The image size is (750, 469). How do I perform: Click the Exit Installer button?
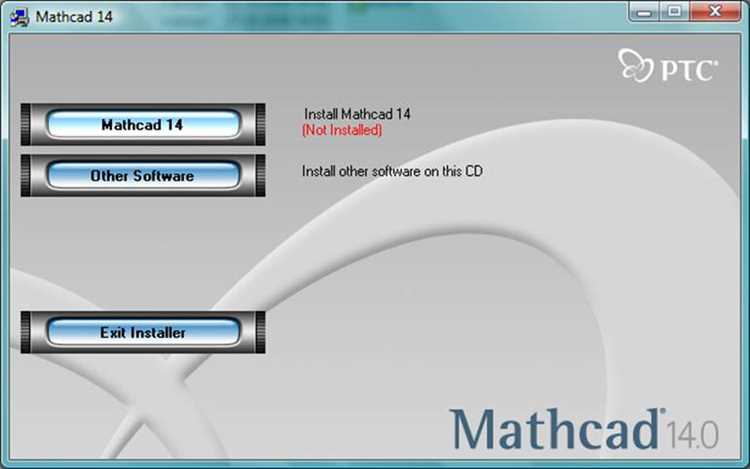click(143, 332)
